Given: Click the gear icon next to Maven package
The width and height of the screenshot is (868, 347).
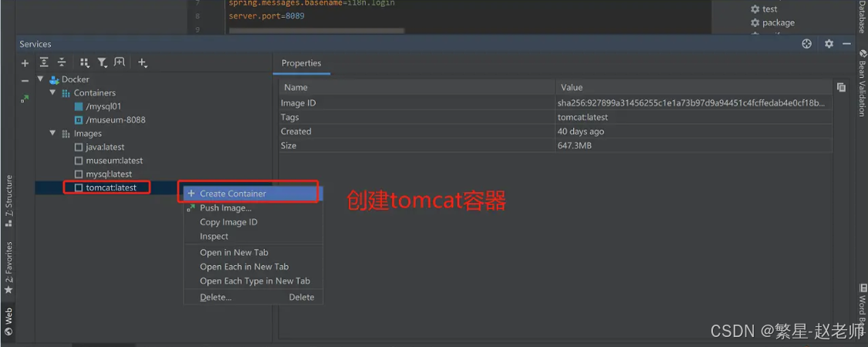Looking at the screenshot, I should tap(755, 22).
